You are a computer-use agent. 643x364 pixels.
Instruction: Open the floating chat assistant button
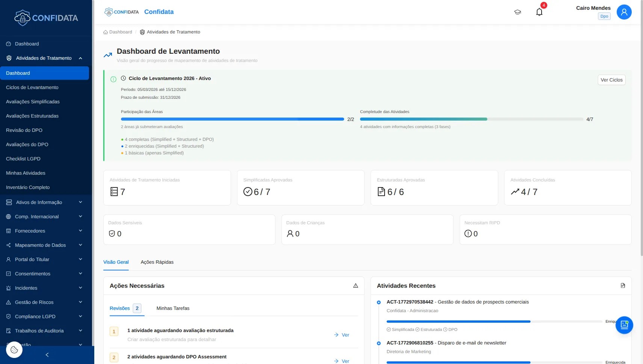pos(624,325)
